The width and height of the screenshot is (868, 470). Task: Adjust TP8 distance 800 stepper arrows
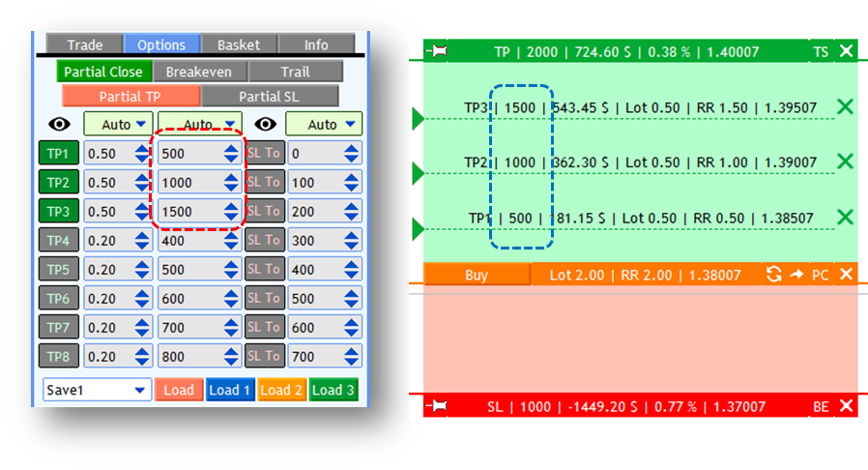231,357
